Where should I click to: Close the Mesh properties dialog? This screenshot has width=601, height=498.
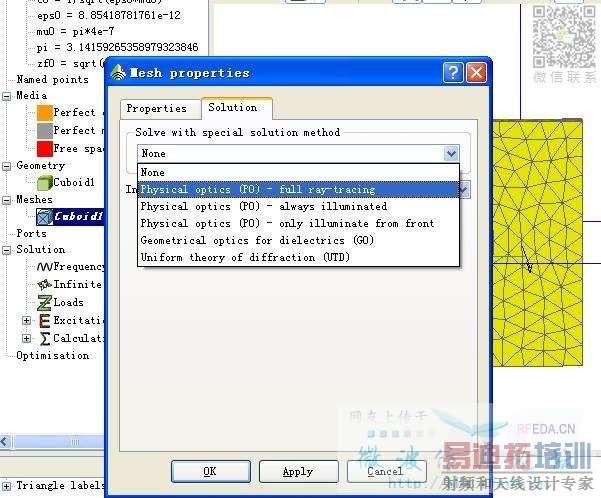point(476,72)
